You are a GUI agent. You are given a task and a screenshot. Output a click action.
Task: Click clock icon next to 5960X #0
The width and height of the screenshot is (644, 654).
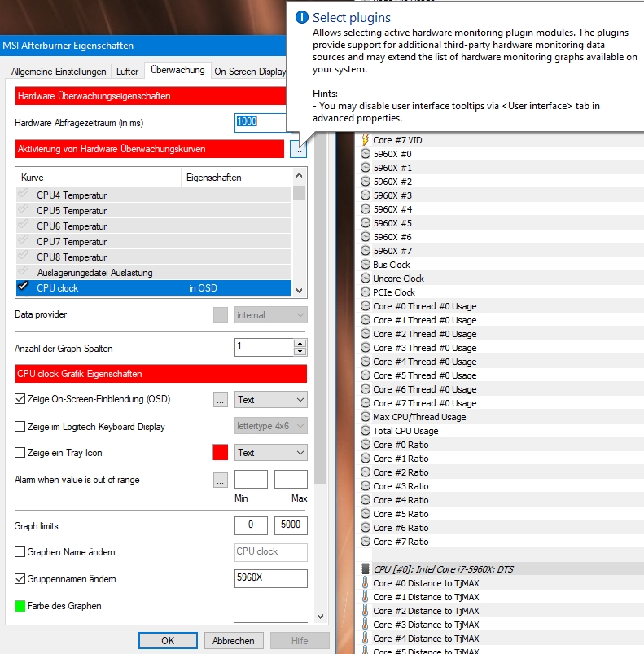point(365,153)
